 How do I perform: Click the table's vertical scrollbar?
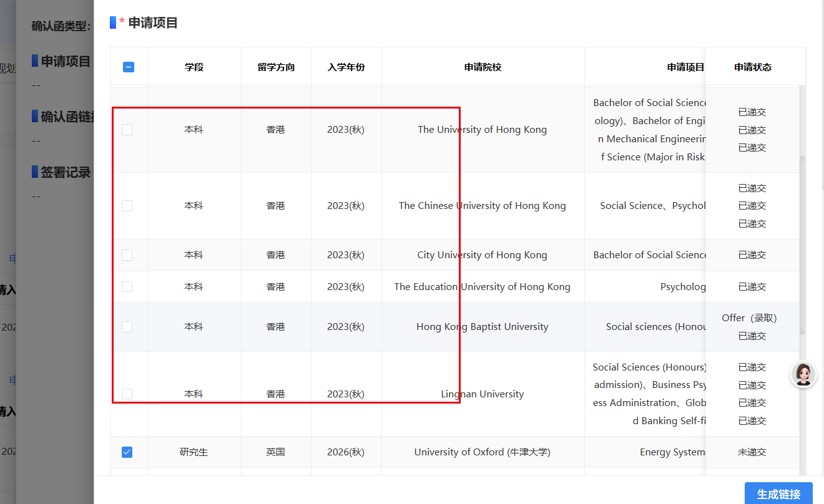802,243
